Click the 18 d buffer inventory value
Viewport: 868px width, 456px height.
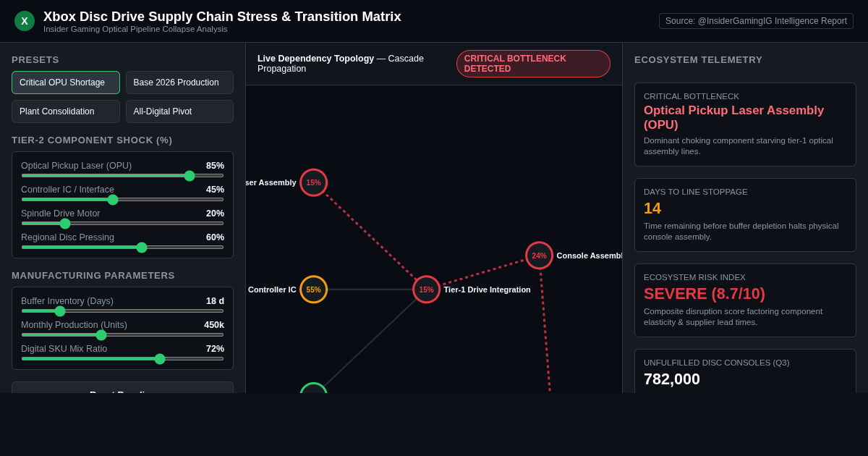(215, 300)
